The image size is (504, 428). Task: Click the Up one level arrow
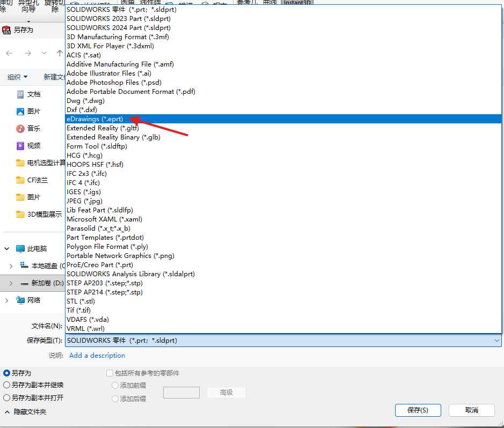[60, 53]
